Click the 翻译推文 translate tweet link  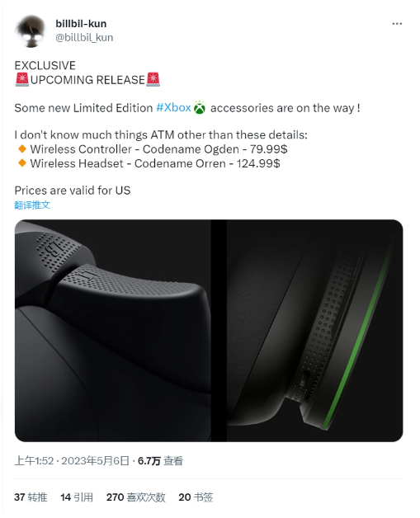pyautogui.click(x=32, y=205)
